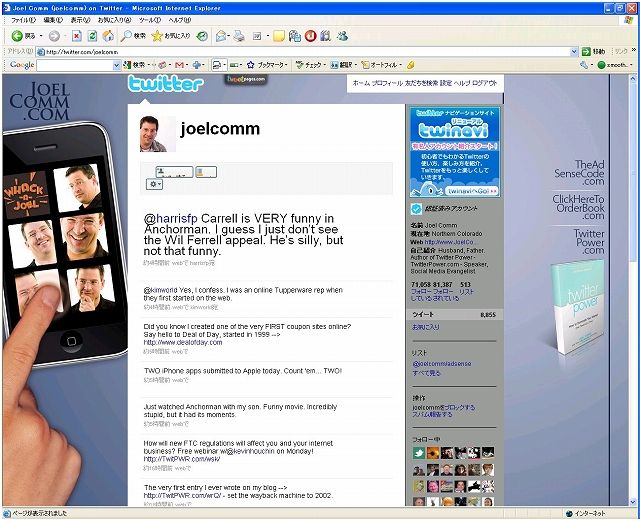Open Favorites (お気に入り) star button
This screenshot has height=521, width=640.
pyautogui.click(x=171, y=36)
